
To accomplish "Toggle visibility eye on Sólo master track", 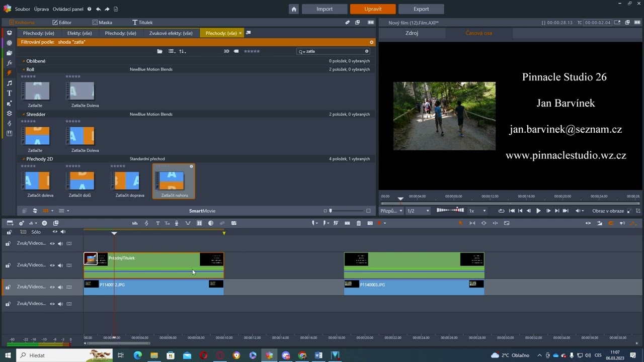I will [55, 232].
